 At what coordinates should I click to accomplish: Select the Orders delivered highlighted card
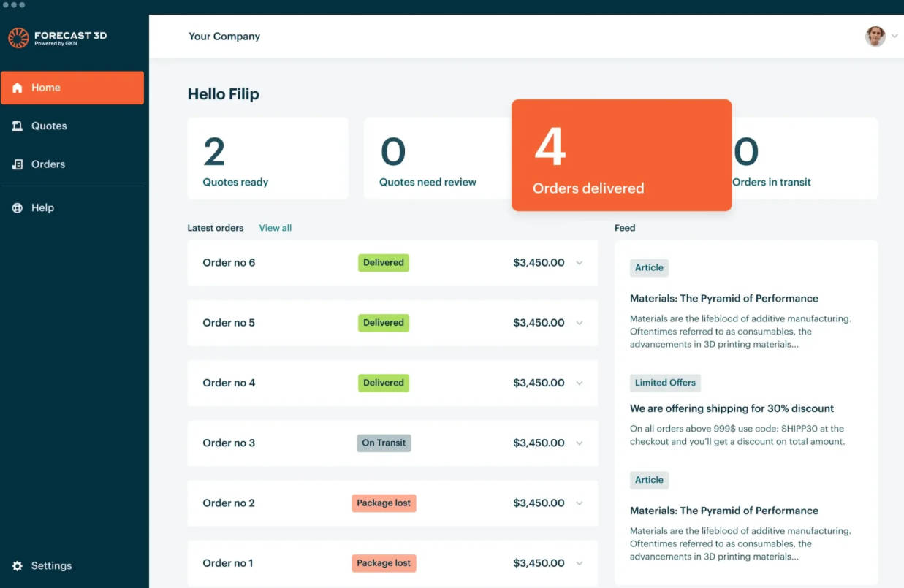[621, 156]
